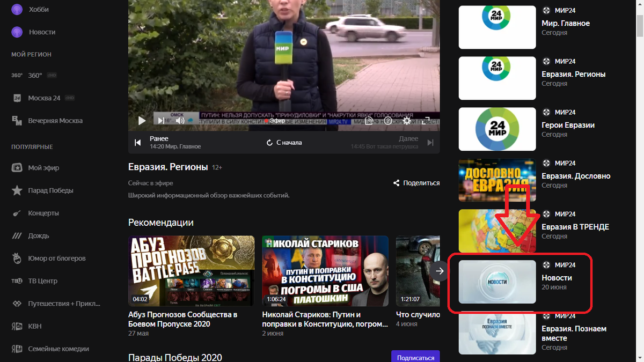
Task: Click Герои Евразии thumbnail
Action: pyautogui.click(x=497, y=129)
